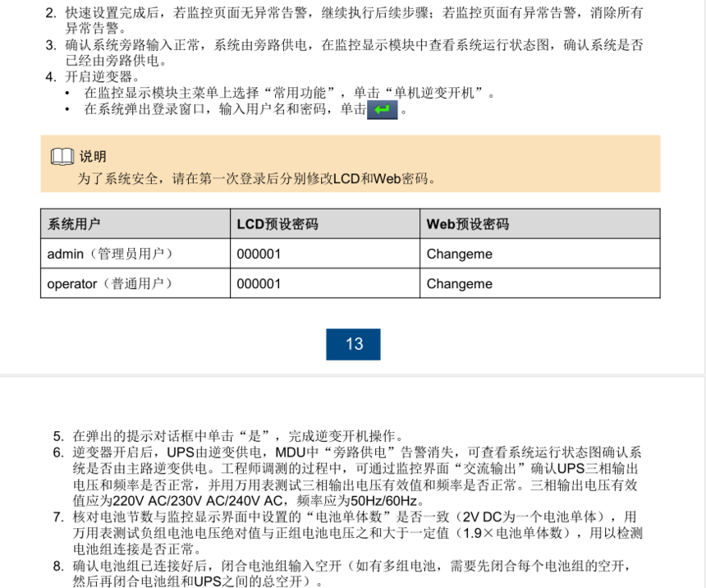Viewport: 706px width, 588px height.
Task: Click step 5 text about 完成逆变开机操作
Action: click(x=238, y=436)
